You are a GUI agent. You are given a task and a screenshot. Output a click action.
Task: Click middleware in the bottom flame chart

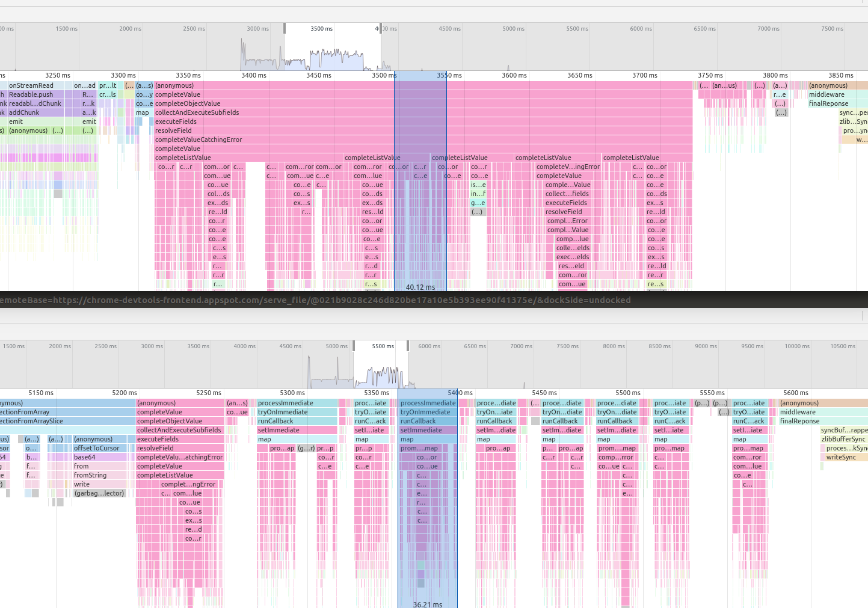823,412
